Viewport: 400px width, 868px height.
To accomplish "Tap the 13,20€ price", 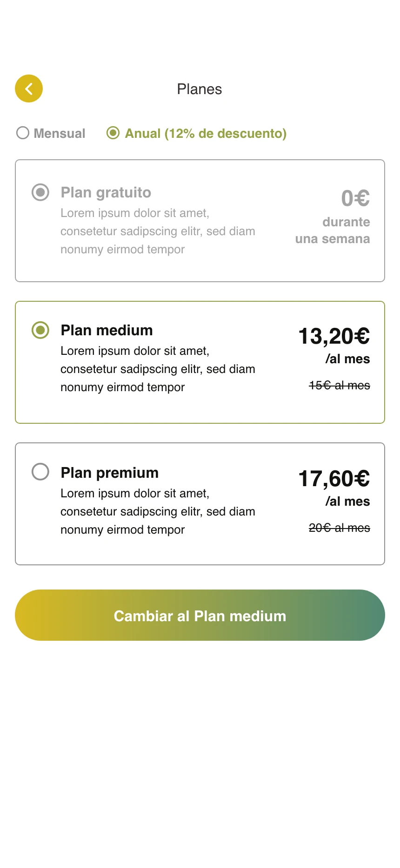I will click(x=334, y=336).
